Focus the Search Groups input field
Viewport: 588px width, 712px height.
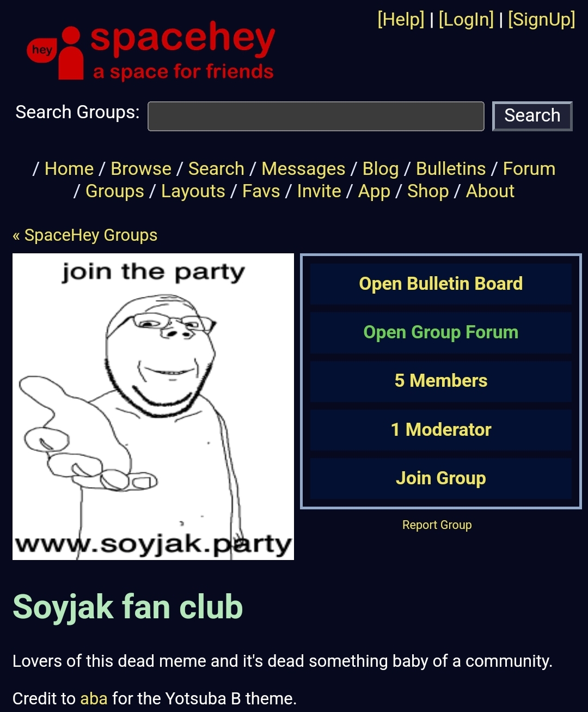316,116
